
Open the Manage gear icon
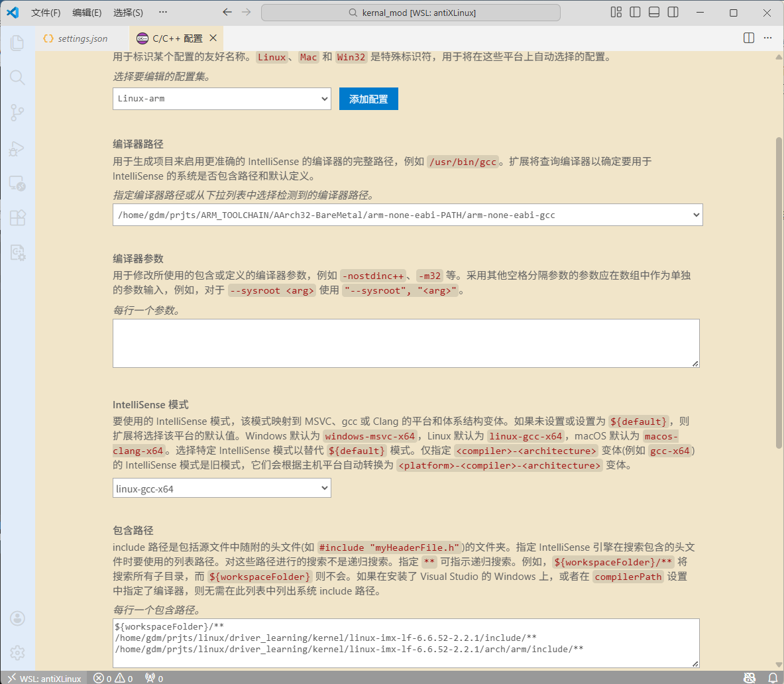17,652
